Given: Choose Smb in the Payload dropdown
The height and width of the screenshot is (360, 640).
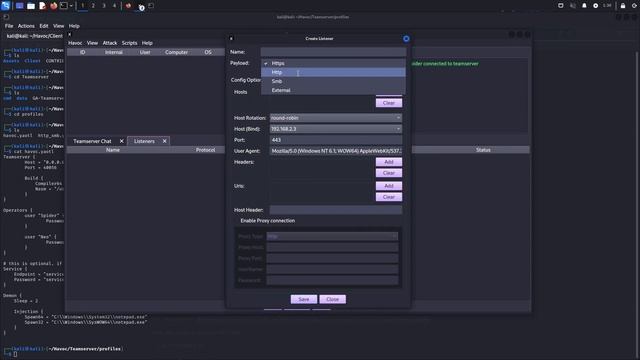Looking at the screenshot, I should pos(333,81).
